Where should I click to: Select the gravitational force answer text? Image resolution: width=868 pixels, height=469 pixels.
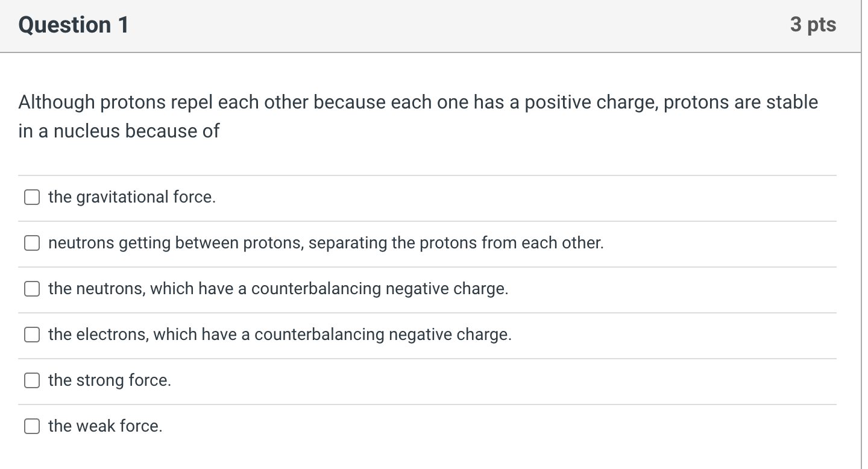(132, 197)
